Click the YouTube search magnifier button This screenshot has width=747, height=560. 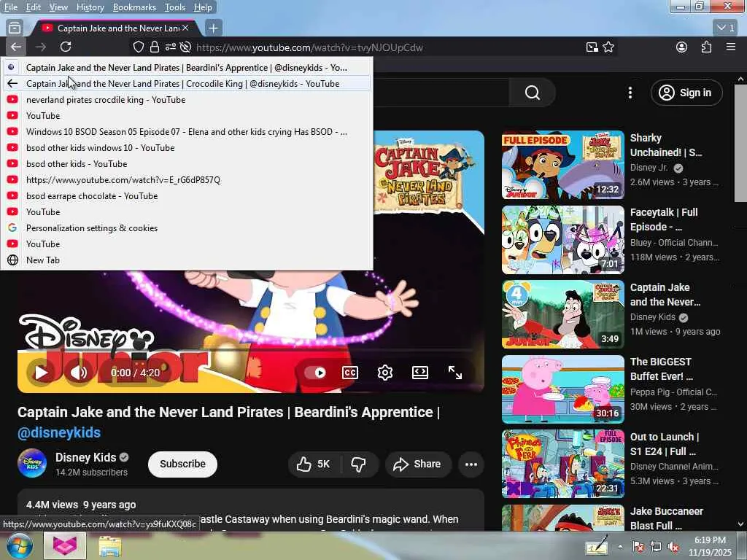tap(532, 93)
